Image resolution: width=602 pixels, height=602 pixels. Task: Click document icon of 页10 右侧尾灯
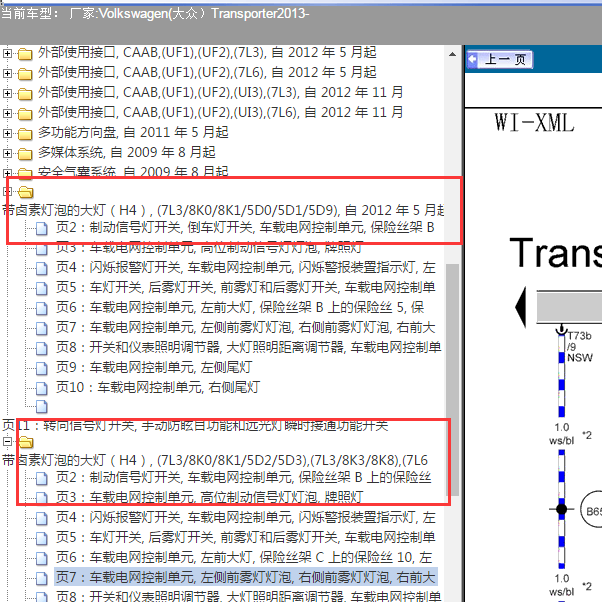pyautogui.click(x=41, y=388)
